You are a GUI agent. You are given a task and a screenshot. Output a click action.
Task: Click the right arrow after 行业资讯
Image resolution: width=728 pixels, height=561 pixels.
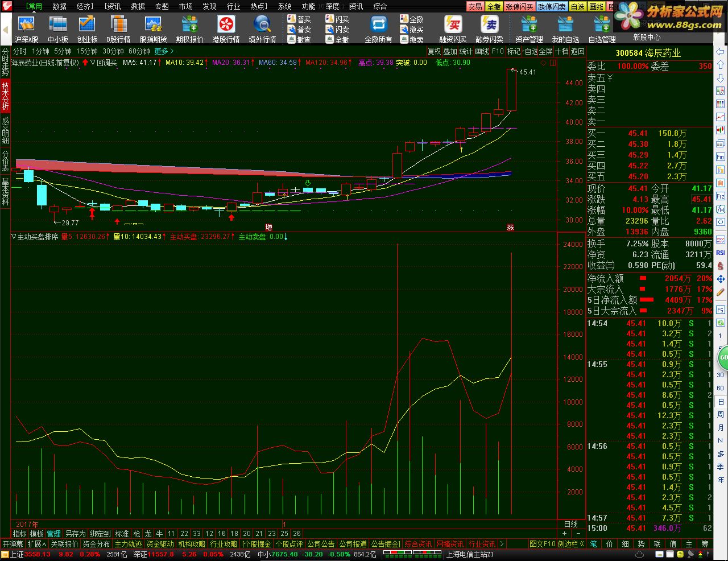pos(502,544)
